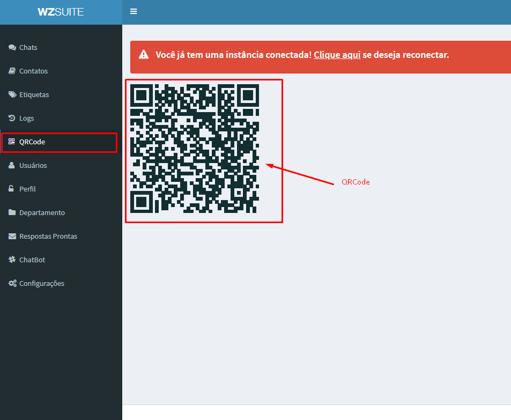Select the QRCode menu item

point(61,142)
